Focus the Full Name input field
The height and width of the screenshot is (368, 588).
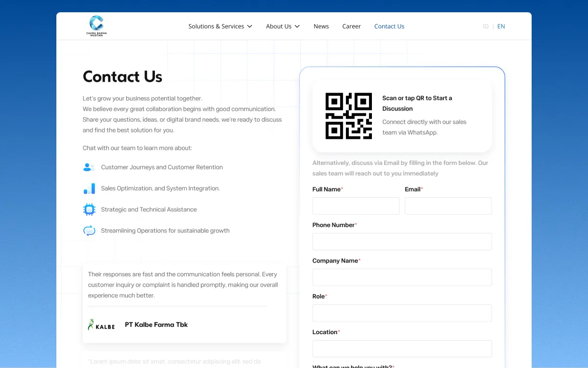tap(356, 206)
